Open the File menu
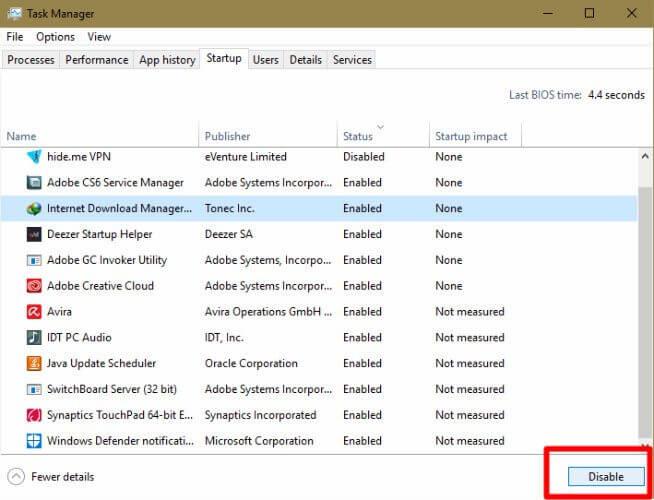 point(15,37)
